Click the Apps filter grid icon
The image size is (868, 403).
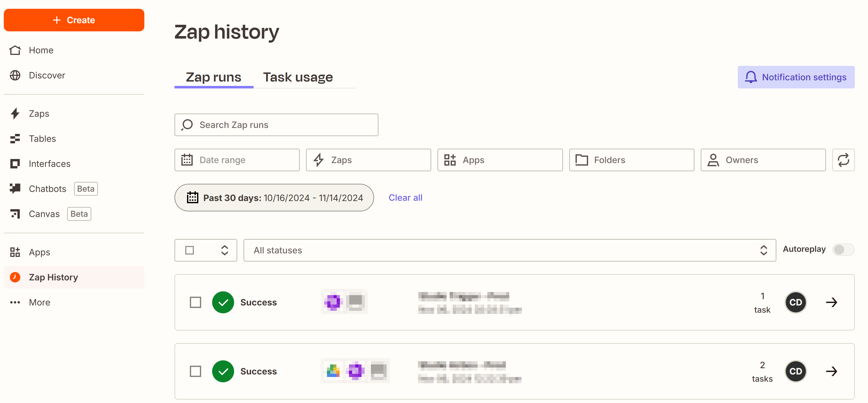pos(450,160)
